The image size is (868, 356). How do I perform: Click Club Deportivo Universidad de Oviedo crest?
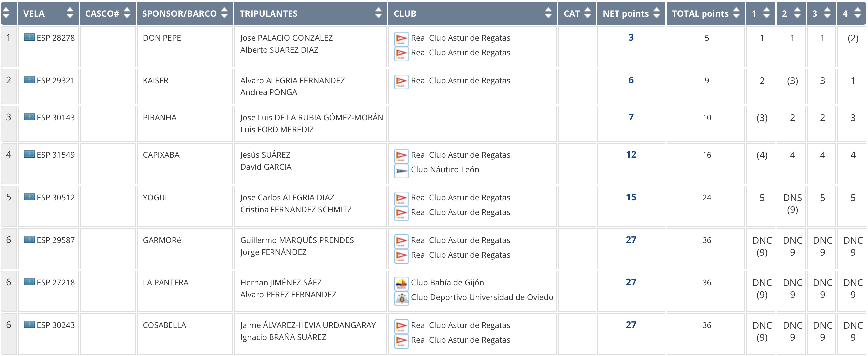click(401, 299)
